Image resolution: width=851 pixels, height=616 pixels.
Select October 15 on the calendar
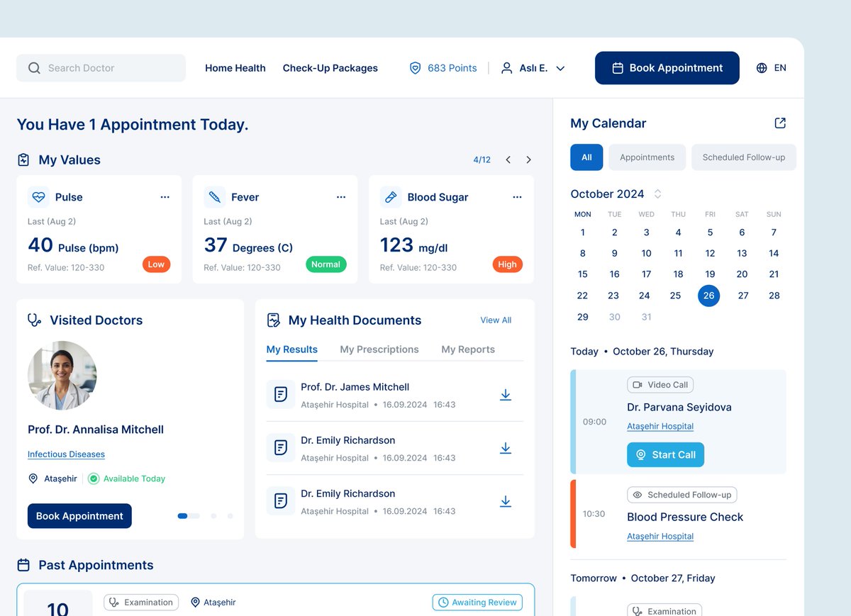click(583, 274)
